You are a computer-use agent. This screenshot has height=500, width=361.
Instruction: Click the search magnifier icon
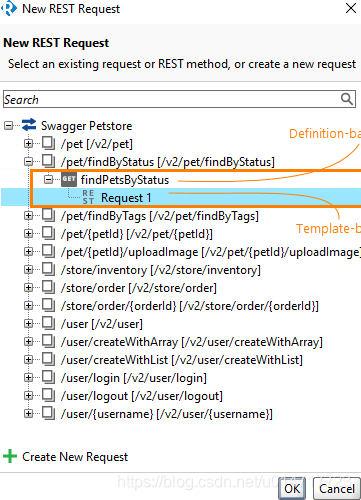pyautogui.click(x=347, y=99)
